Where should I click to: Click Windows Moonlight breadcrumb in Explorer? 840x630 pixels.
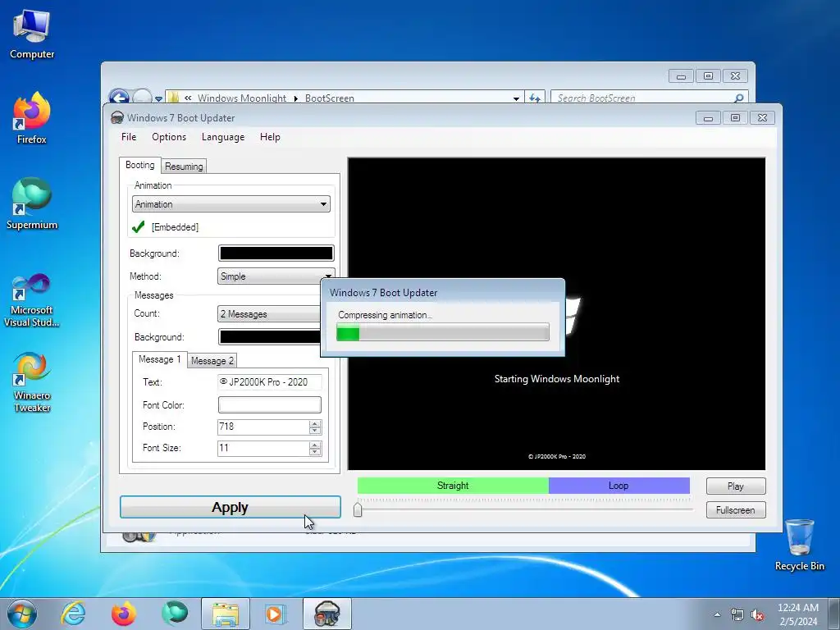tap(242, 98)
